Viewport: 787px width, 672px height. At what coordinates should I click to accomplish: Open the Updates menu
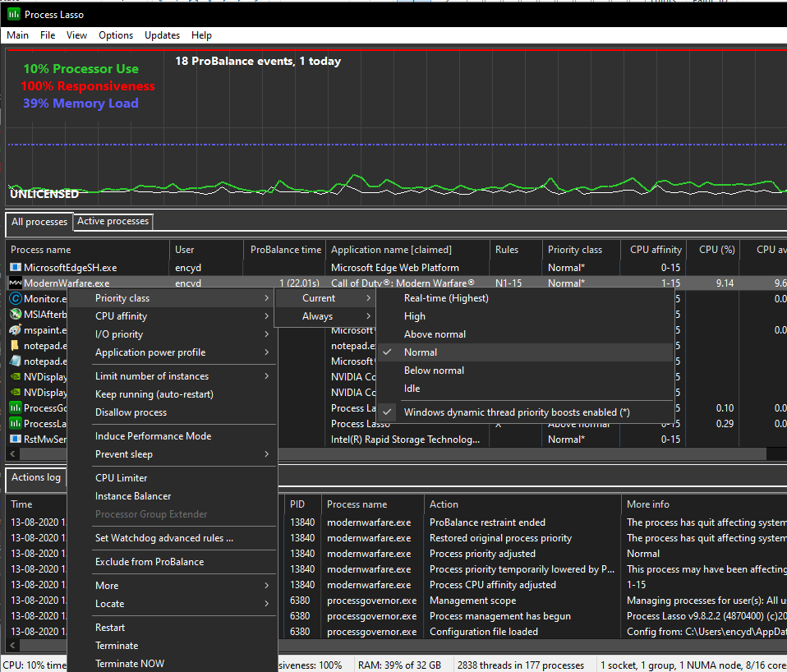pyautogui.click(x=162, y=35)
